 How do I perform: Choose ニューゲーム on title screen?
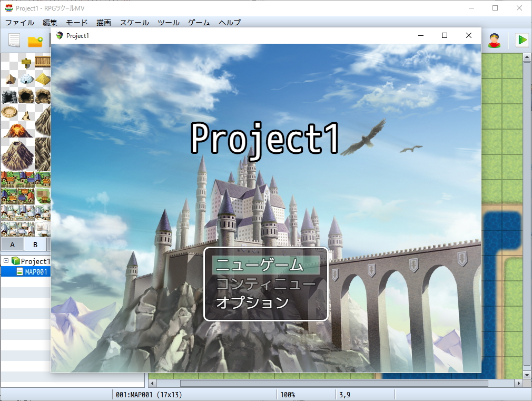[x=265, y=265]
